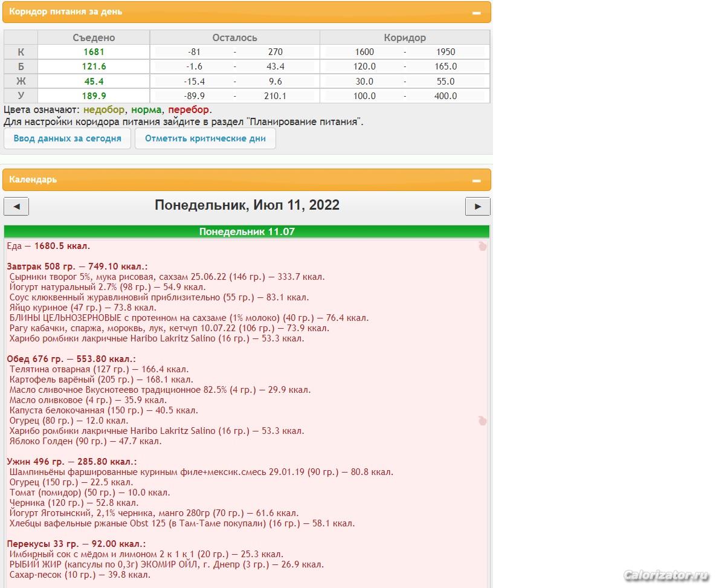
Task: Click the Осталось column header
Action: [234, 37]
